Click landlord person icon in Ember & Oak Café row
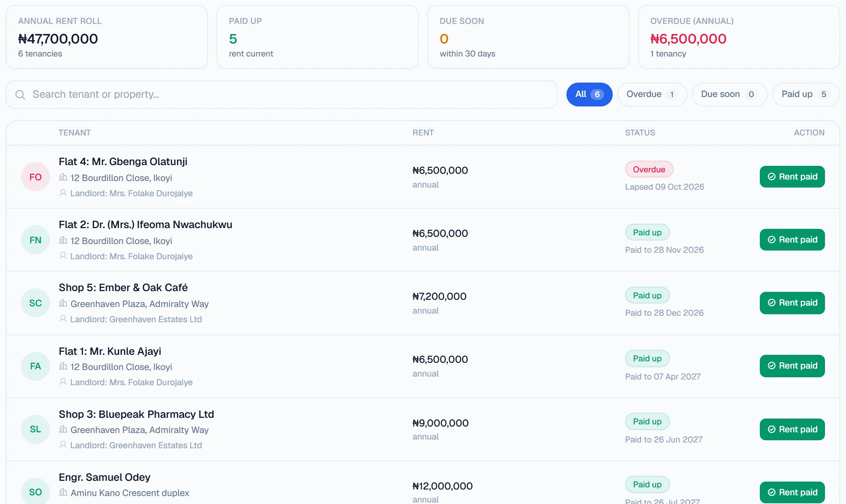Viewport: 846px width, 504px height. click(63, 319)
